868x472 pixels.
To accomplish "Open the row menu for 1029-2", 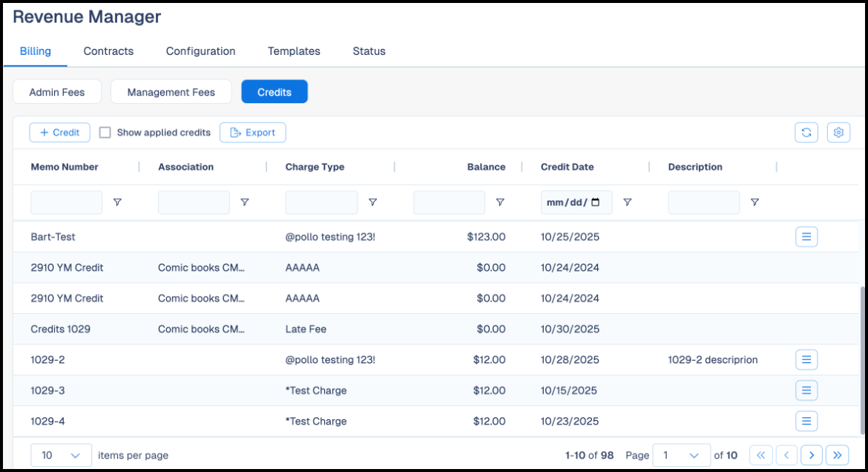I will coord(806,359).
